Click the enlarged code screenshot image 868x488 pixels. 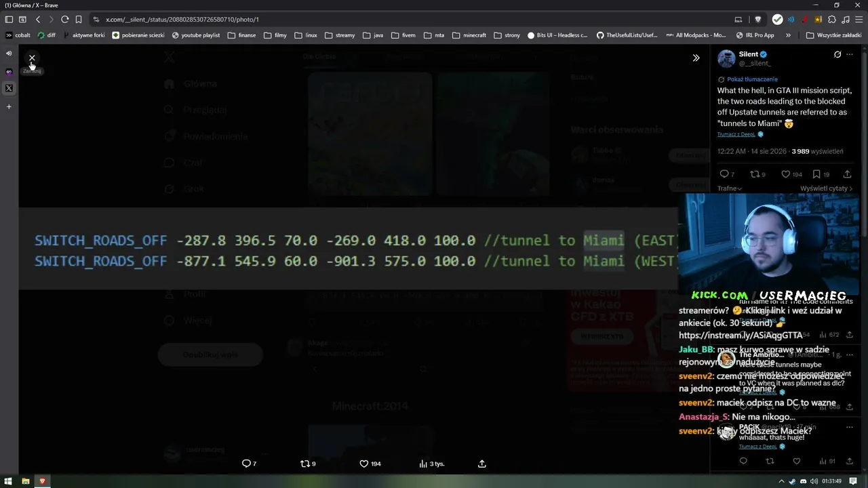coord(348,249)
